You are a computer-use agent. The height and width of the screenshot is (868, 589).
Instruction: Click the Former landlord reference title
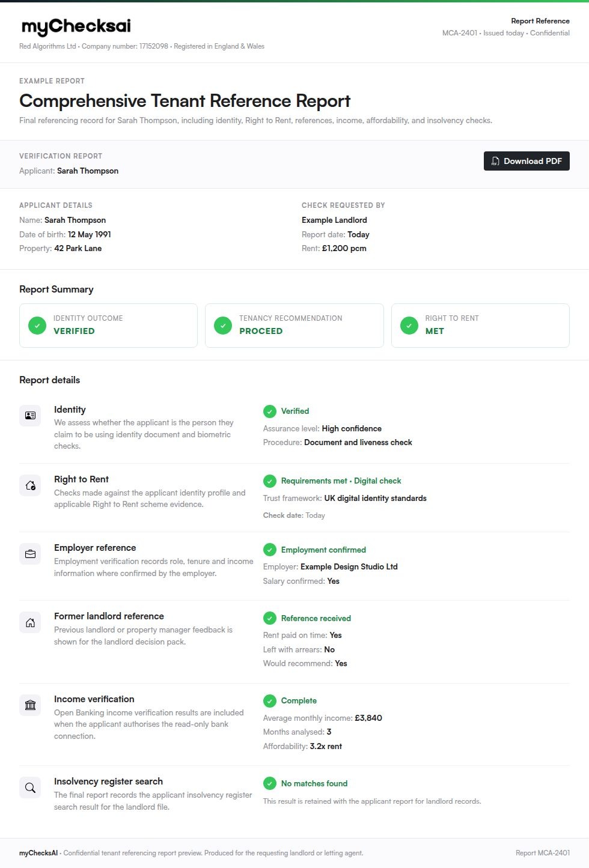pyautogui.click(x=109, y=616)
